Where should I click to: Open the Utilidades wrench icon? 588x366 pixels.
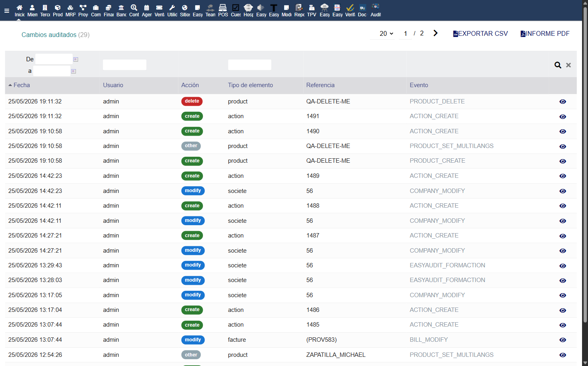(172, 11)
